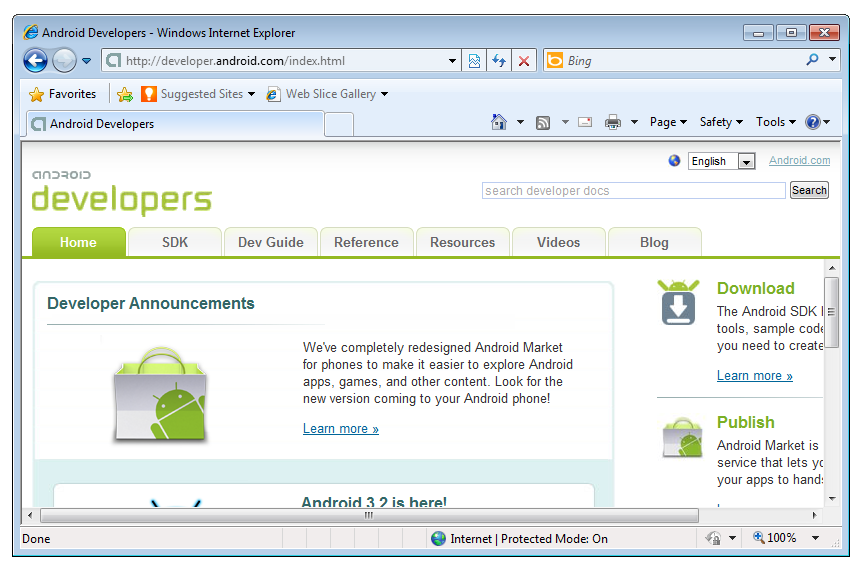Viewport: 862px width, 571px height.
Task: Open the Safety menu
Action: click(x=721, y=122)
